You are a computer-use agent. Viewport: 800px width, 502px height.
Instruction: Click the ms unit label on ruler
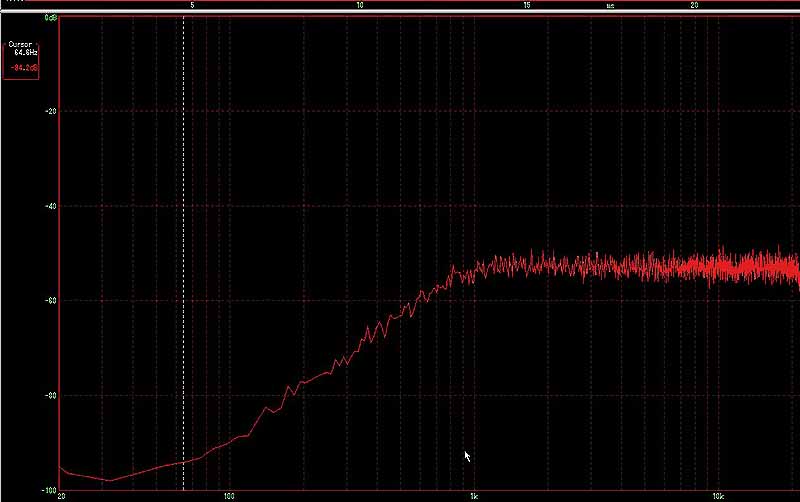(x=610, y=6)
